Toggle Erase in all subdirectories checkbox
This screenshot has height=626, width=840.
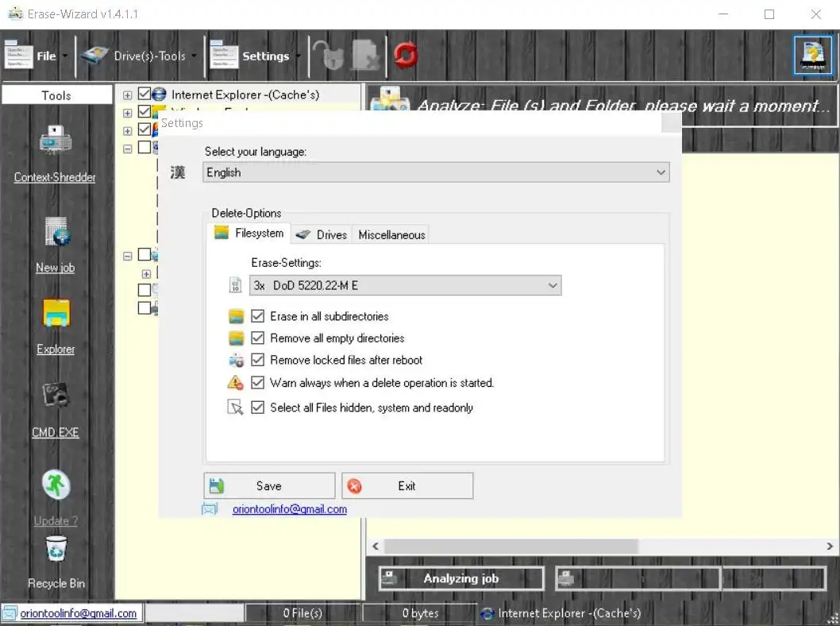point(258,316)
